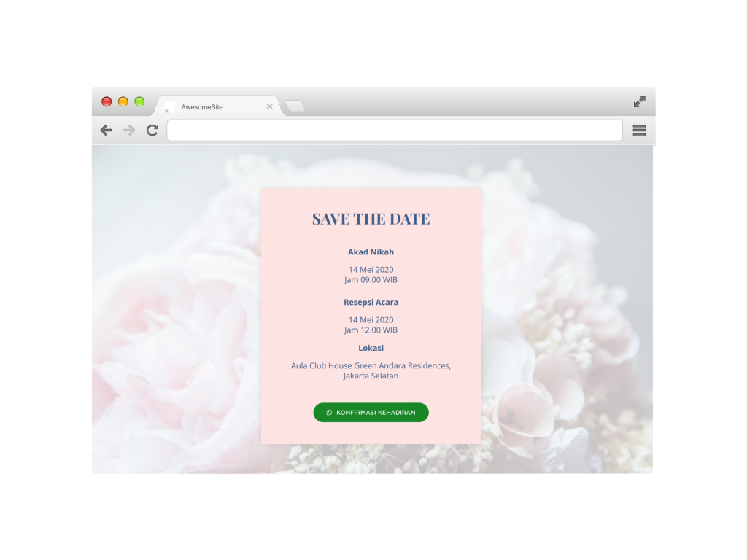Image resolution: width=747 pixels, height=560 pixels.
Task: Reload the page with refresh icon
Action: click(152, 130)
